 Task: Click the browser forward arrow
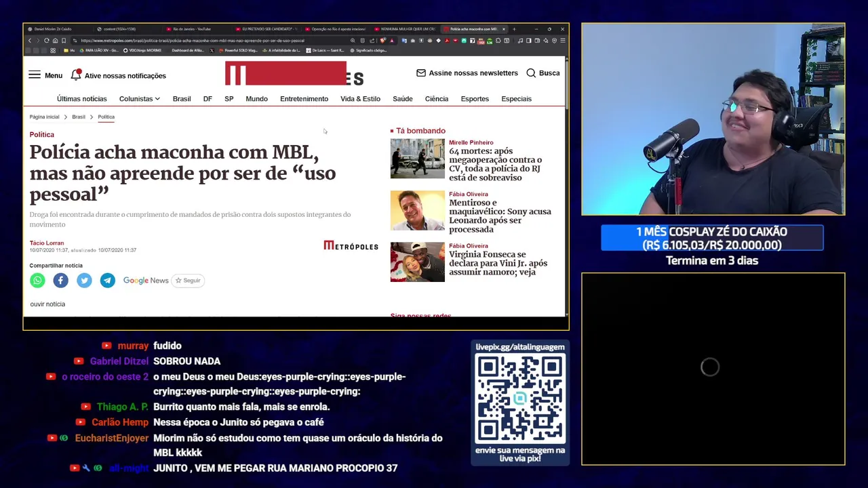click(x=38, y=41)
